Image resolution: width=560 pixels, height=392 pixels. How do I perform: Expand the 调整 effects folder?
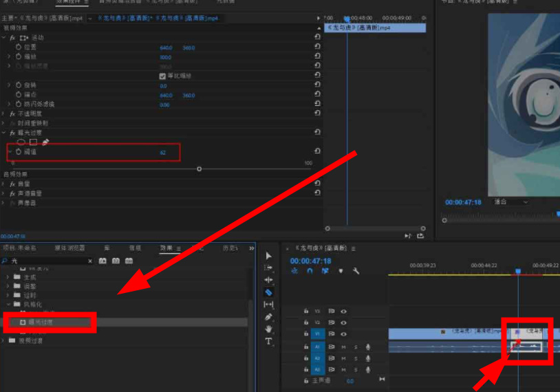point(8,285)
